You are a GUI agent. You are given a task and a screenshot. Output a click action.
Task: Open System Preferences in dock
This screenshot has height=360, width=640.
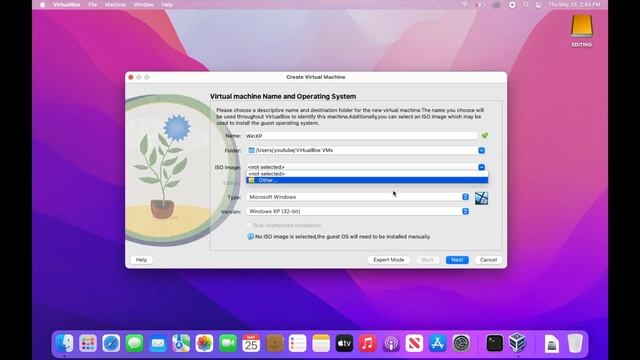click(461, 343)
